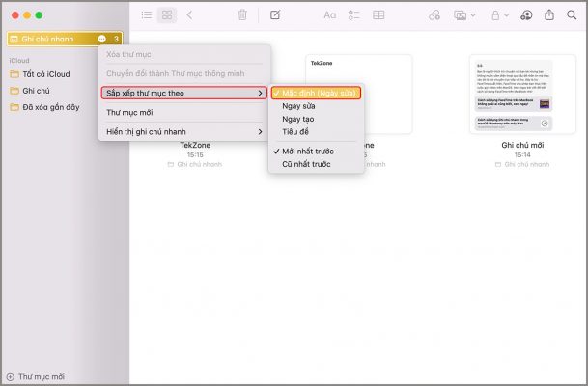Compose a new note with pencil icon
Viewport: 588px width, 386px height.
coord(276,15)
